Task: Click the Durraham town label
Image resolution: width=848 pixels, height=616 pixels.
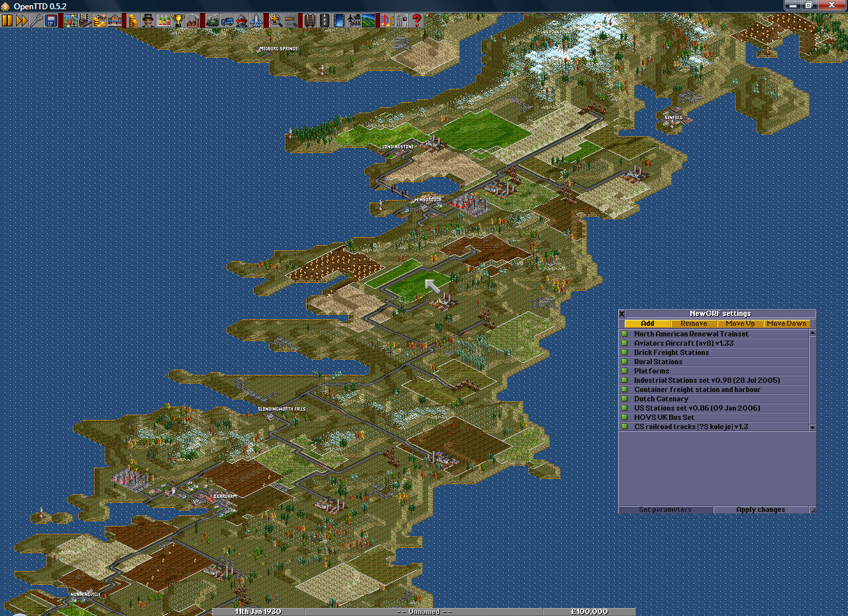Action: (225, 496)
